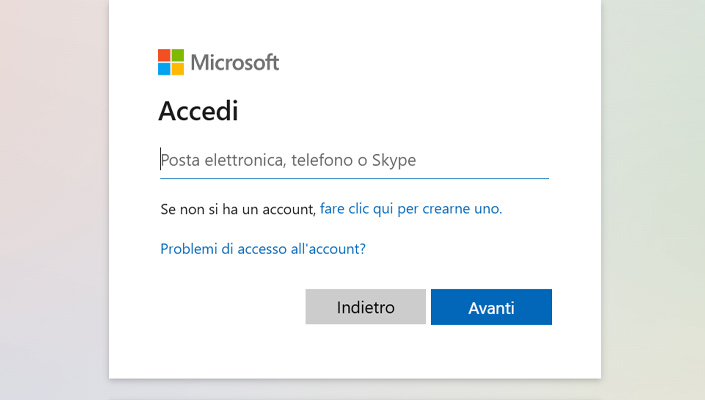
Task: Click the Microsoft four-square logo
Action: coord(171,62)
